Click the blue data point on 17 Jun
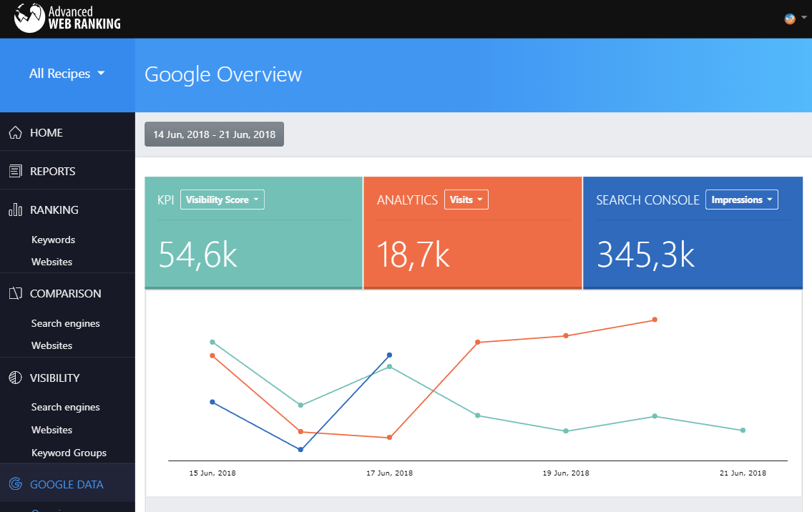This screenshot has height=512, width=812. (389, 355)
